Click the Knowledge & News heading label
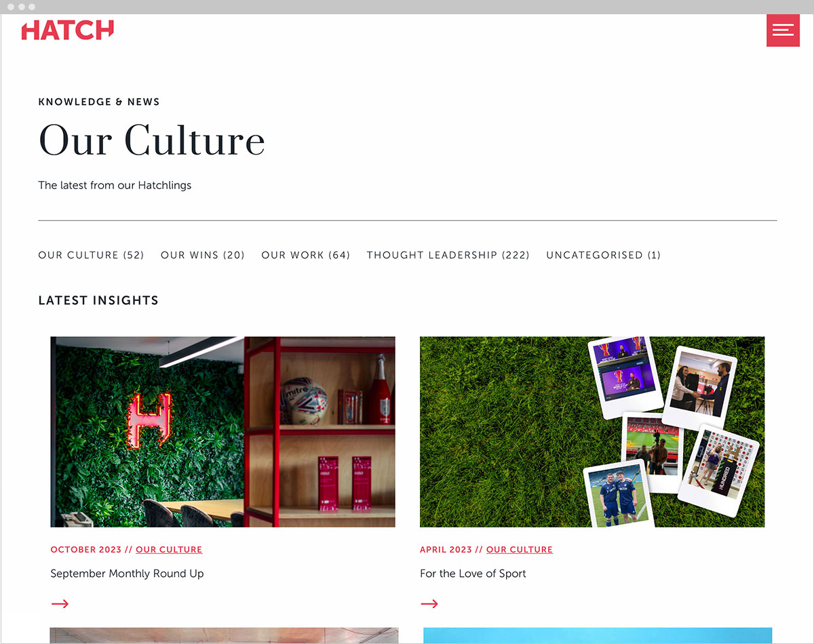The height and width of the screenshot is (644, 814). click(99, 102)
